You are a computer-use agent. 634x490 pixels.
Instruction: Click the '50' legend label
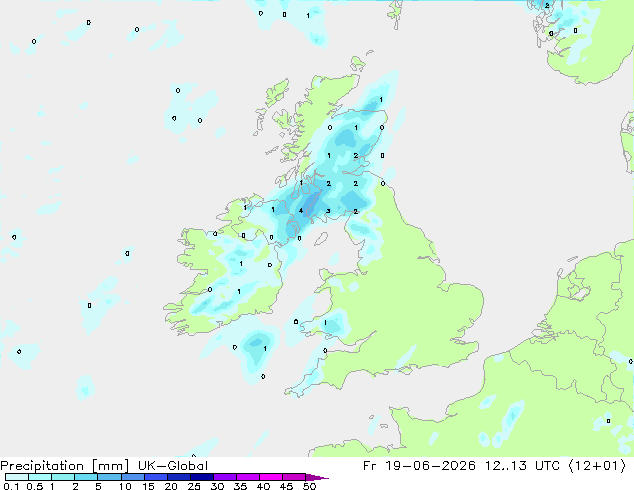click(x=309, y=486)
